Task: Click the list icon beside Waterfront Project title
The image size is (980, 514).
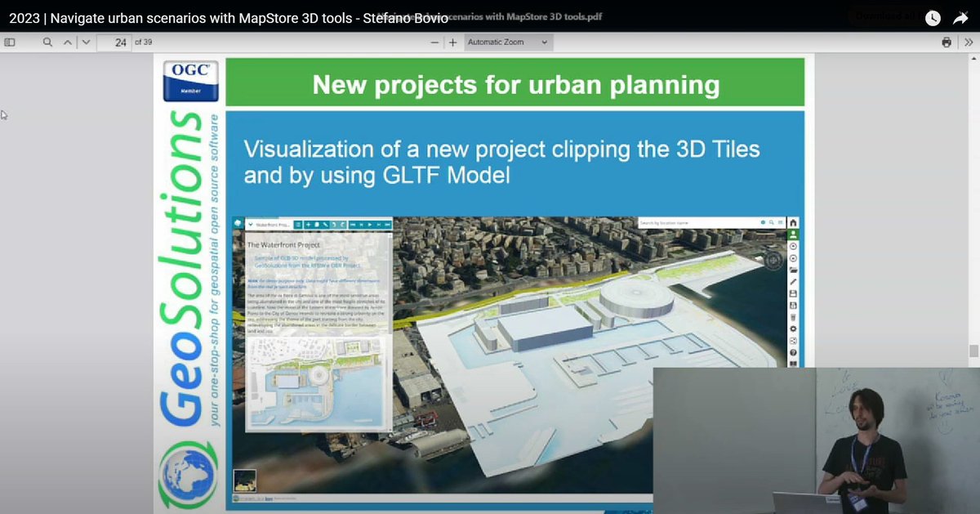Action: (298, 224)
